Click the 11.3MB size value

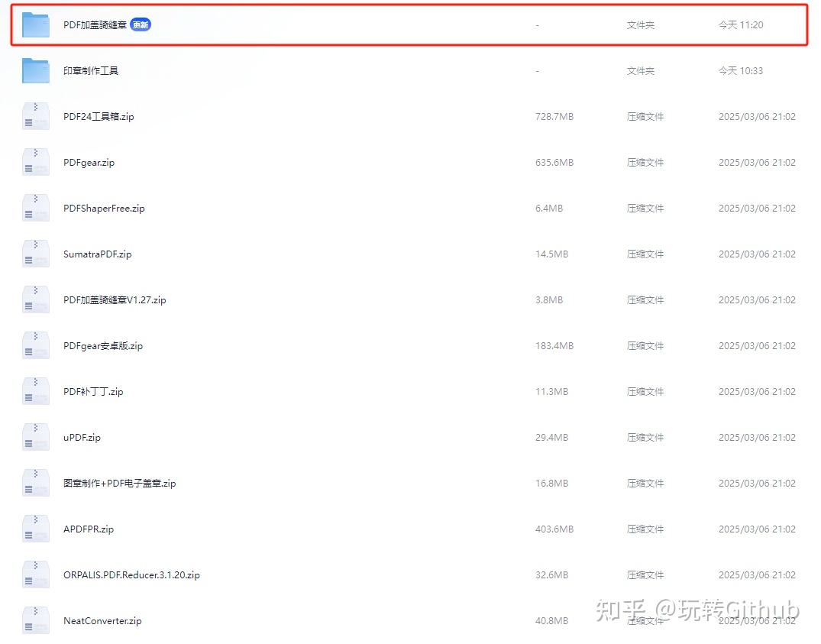tap(551, 391)
